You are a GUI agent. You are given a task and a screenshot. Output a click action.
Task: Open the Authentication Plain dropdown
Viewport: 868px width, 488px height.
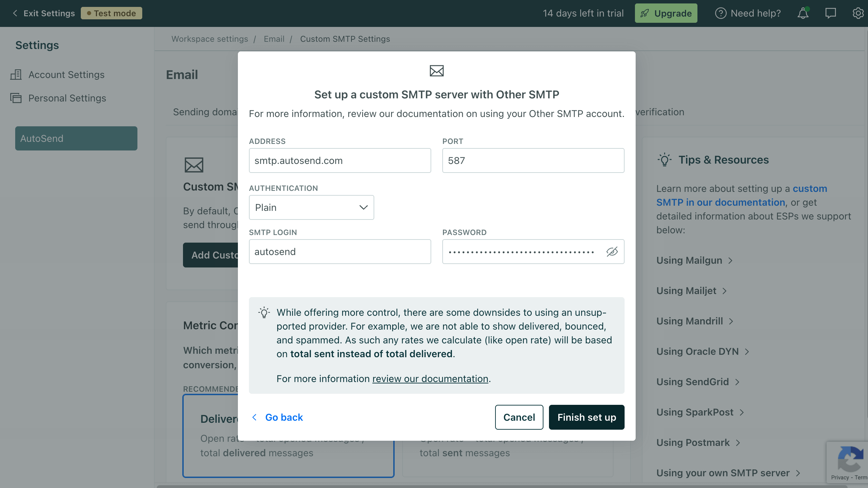[x=311, y=207]
